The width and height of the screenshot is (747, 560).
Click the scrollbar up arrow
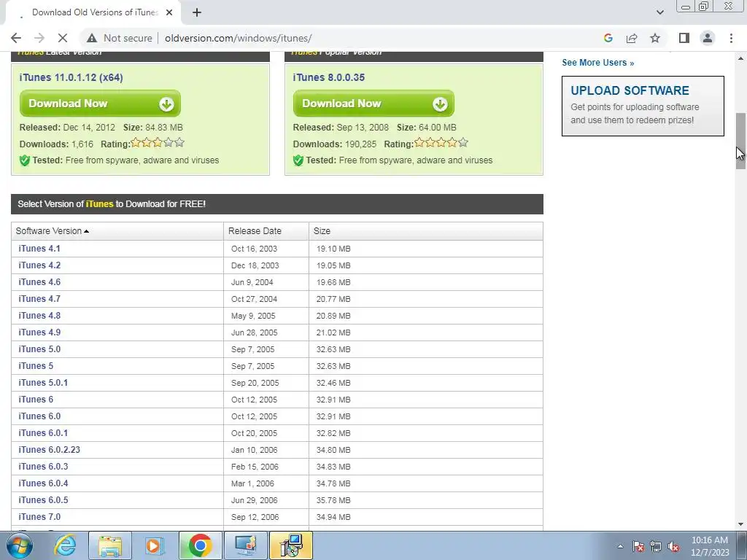[740, 58]
